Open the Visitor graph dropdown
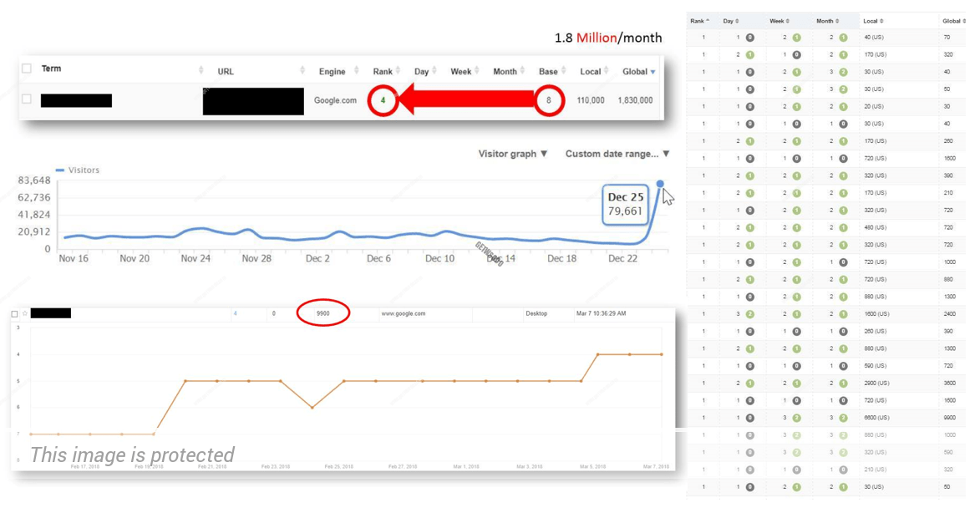The height and width of the screenshot is (508, 980). tap(512, 154)
